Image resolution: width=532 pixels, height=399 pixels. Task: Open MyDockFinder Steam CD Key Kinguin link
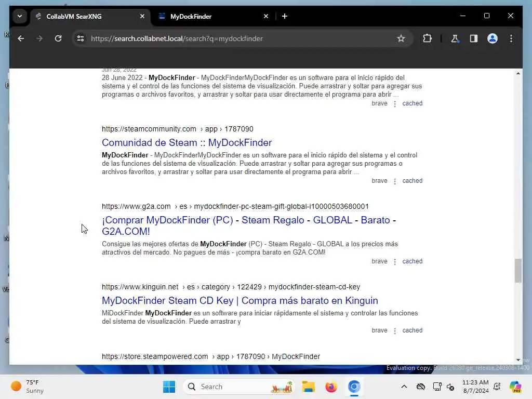[x=240, y=301]
